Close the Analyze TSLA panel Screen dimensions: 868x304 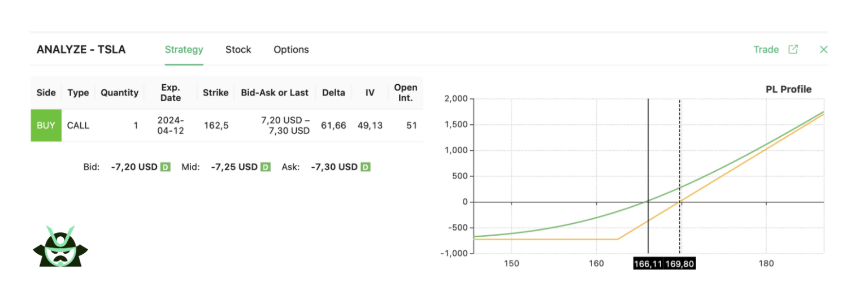[823, 49]
